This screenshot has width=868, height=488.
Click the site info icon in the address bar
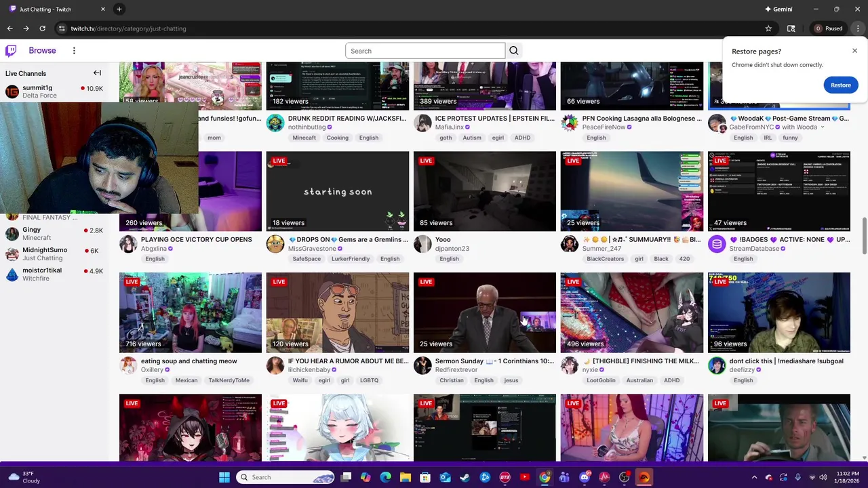[62, 28]
